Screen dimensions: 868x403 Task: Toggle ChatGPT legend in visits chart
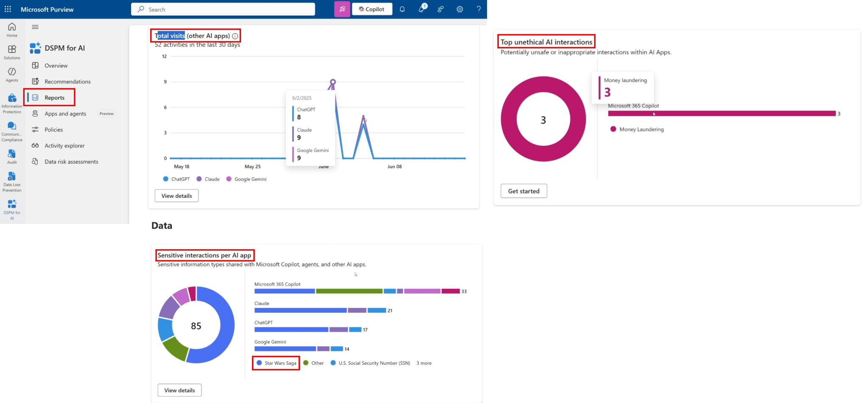point(176,179)
